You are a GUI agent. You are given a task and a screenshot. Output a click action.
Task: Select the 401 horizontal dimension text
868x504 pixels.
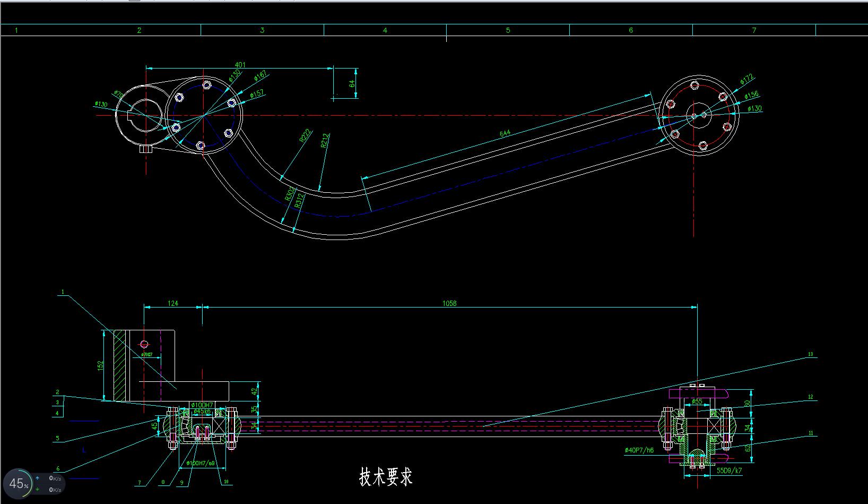coord(240,65)
